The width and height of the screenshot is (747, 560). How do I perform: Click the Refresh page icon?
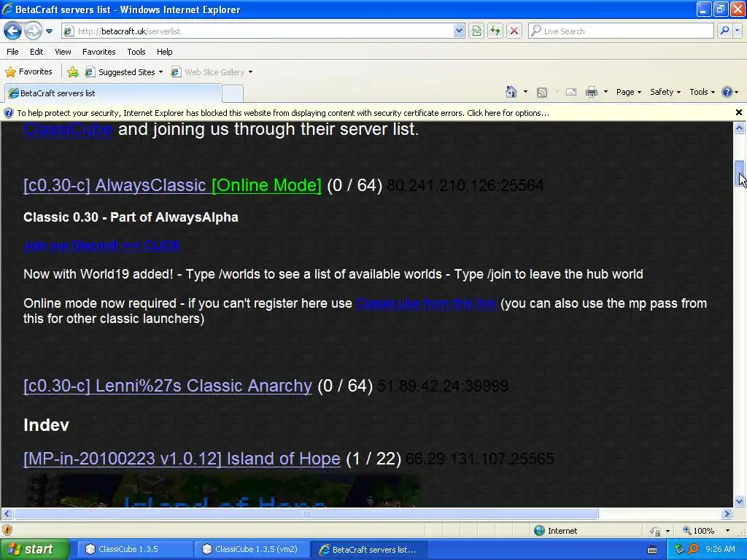pyautogui.click(x=495, y=31)
